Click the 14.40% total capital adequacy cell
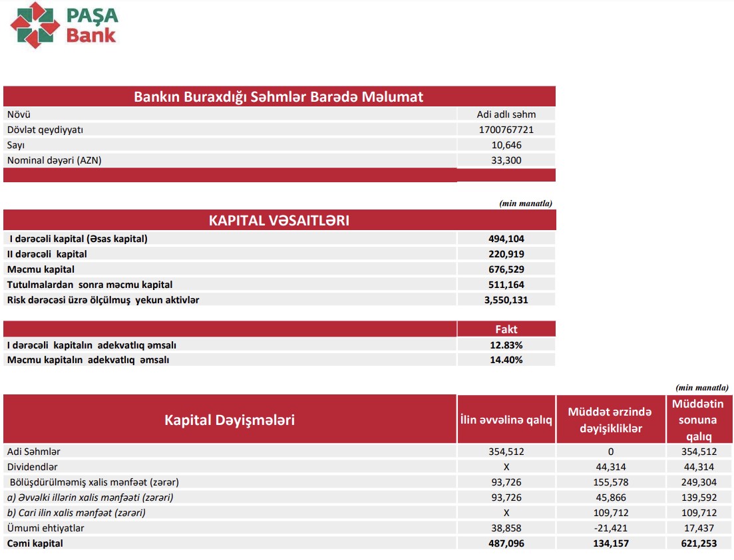The image size is (734, 560). point(506,360)
